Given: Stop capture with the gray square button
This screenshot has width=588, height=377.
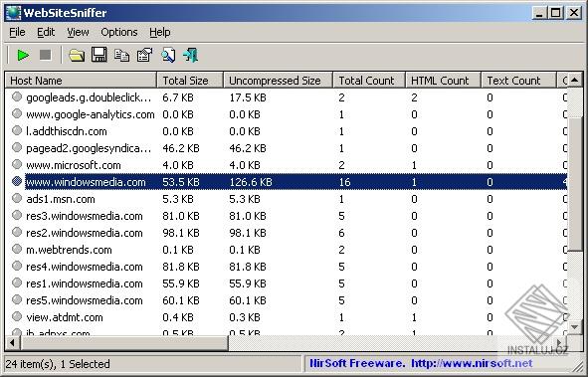Looking at the screenshot, I should coord(46,55).
